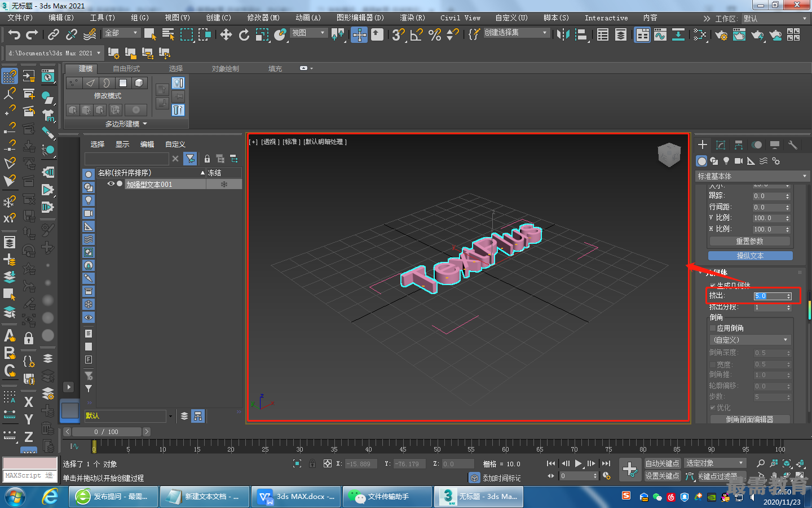Click the scene explorer lock icon
Viewport: 812px width, 508px height.
click(207, 159)
